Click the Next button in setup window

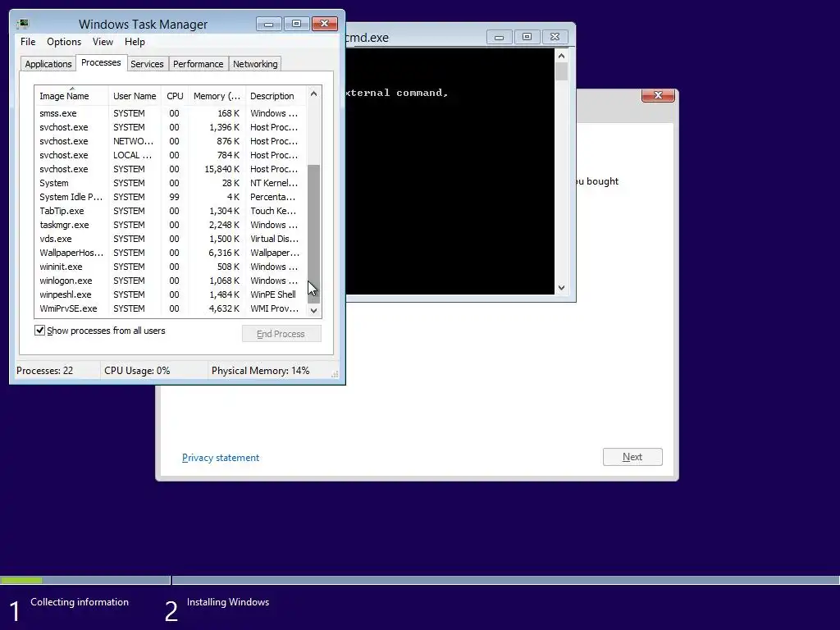coord(632,457)
